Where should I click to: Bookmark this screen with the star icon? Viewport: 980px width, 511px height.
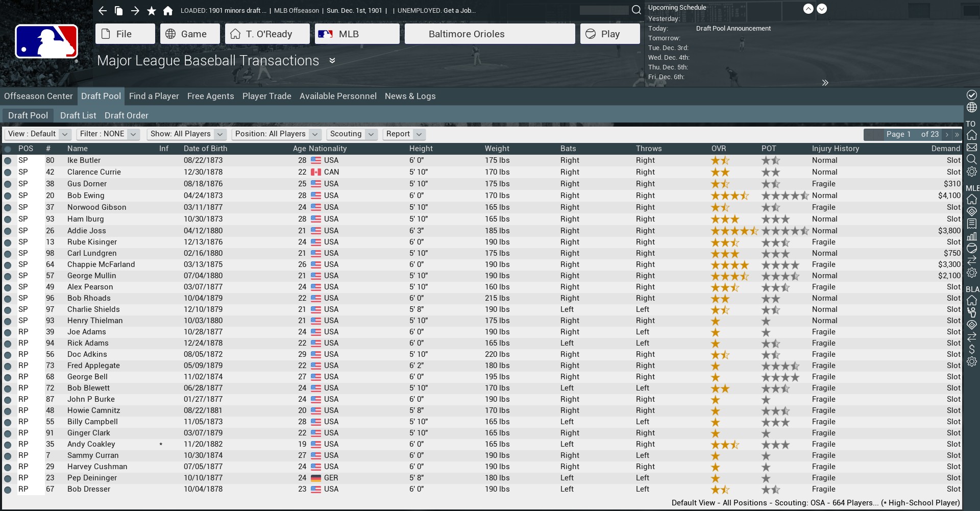pyautogui.click(x=152, y=11)
